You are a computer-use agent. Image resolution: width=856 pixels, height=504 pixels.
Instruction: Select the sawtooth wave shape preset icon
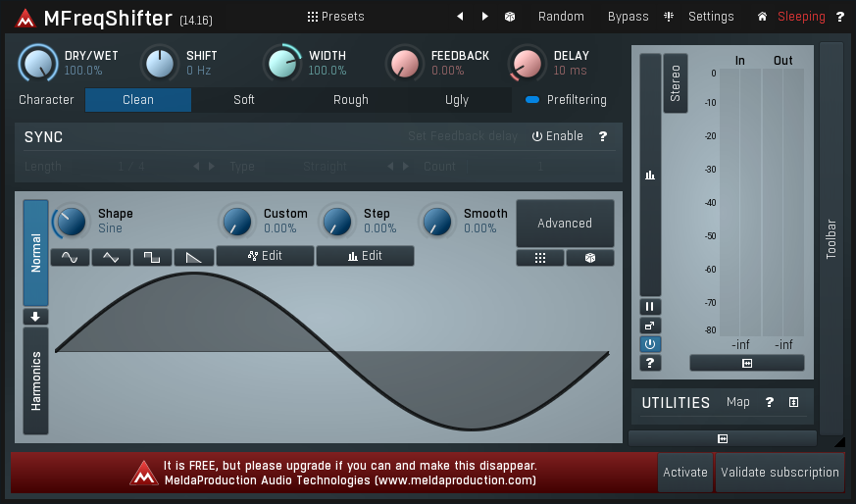click(x=193, y=257)
